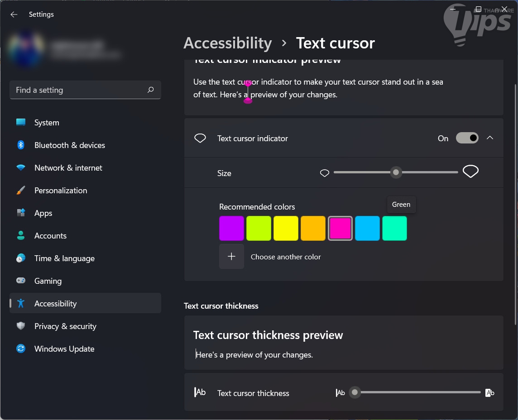Open System settings
518x420 pixels.
[85, 122]
